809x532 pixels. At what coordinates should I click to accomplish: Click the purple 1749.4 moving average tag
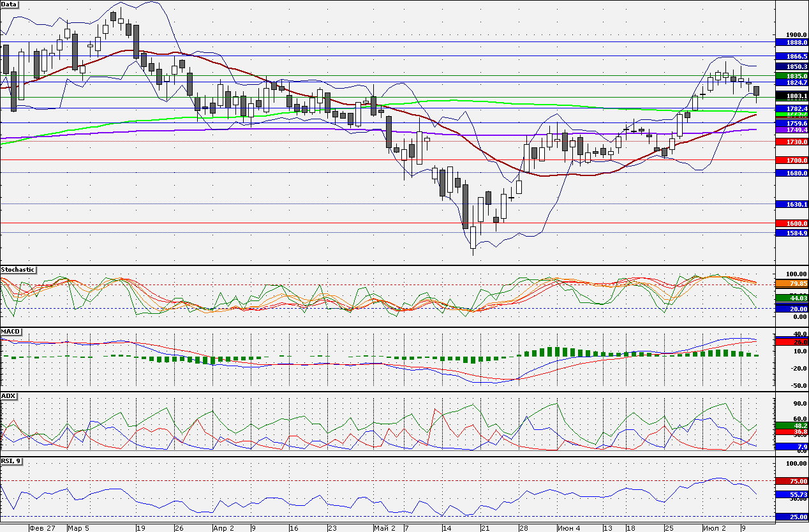pos(791,129)
